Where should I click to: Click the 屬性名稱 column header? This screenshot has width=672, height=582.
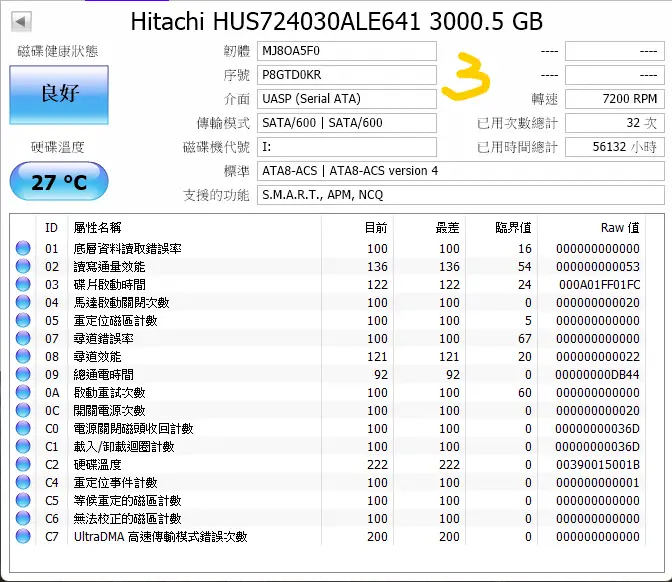tap(97, 228)
